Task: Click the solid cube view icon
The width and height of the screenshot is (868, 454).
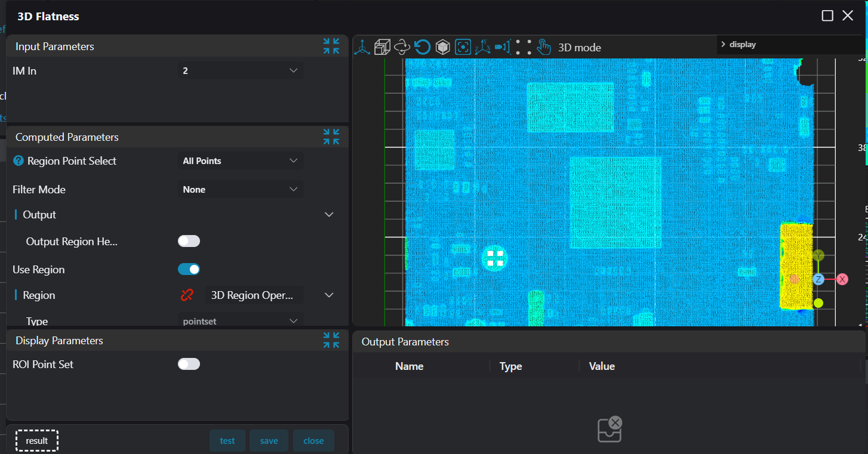Action: (442, 47)
